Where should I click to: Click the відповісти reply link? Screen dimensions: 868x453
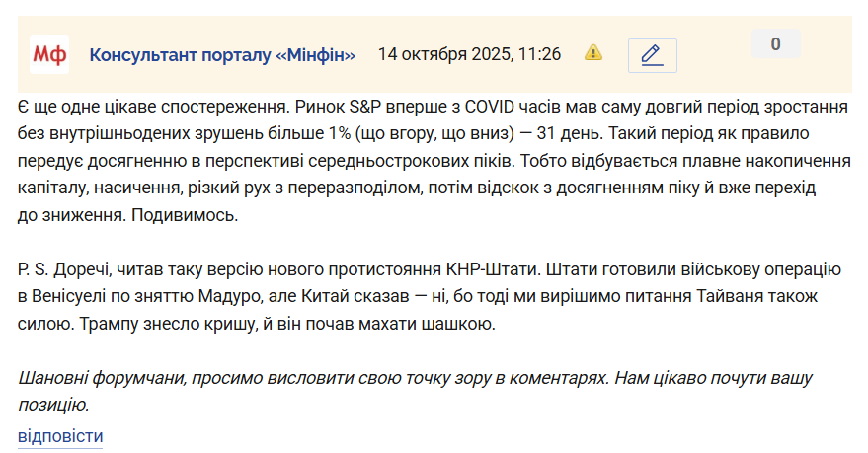click(60, 436)
